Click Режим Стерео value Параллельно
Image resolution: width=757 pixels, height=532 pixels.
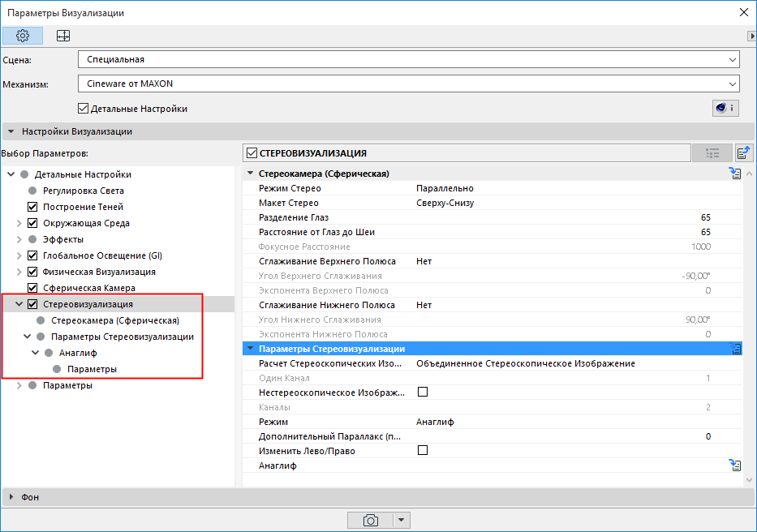click(x=445, y=188)
